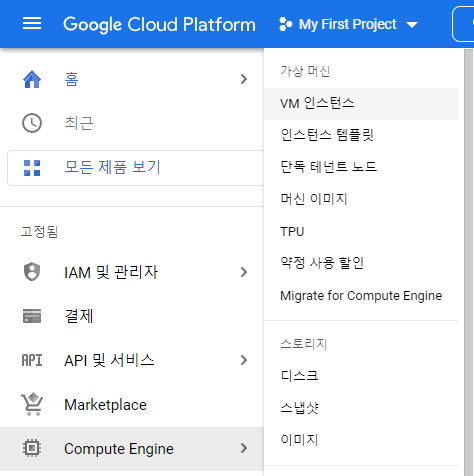Open the hamburger navigation menu

coord(32,23)
